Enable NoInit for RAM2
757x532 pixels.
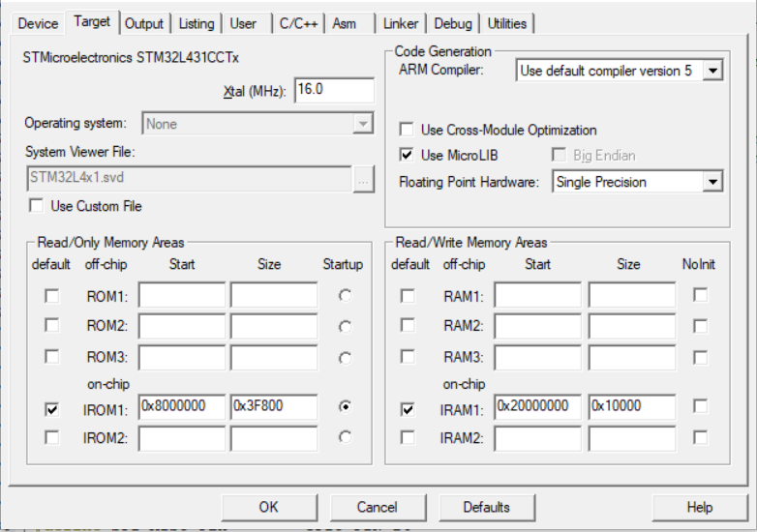700,326
